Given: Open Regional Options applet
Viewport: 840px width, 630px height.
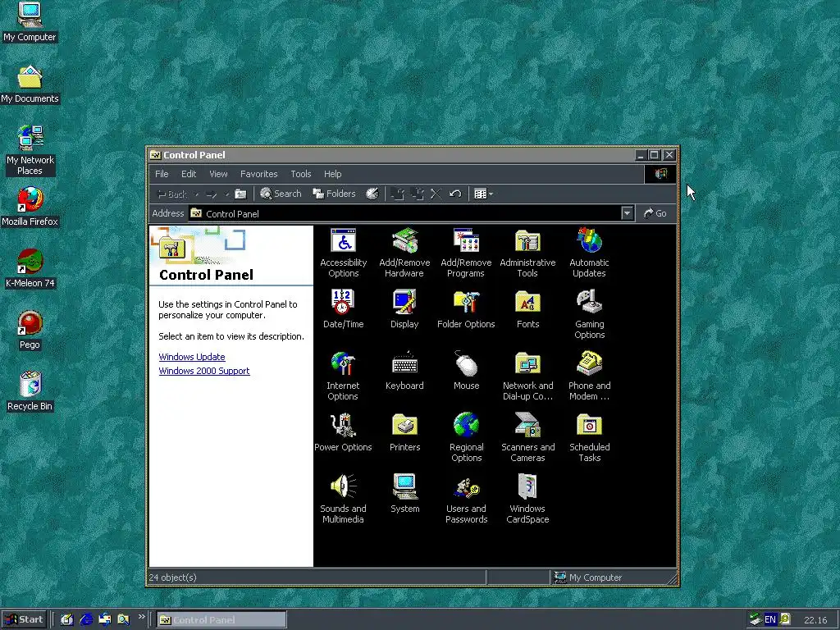Looking at the screenshot, I should pos(466,438).
